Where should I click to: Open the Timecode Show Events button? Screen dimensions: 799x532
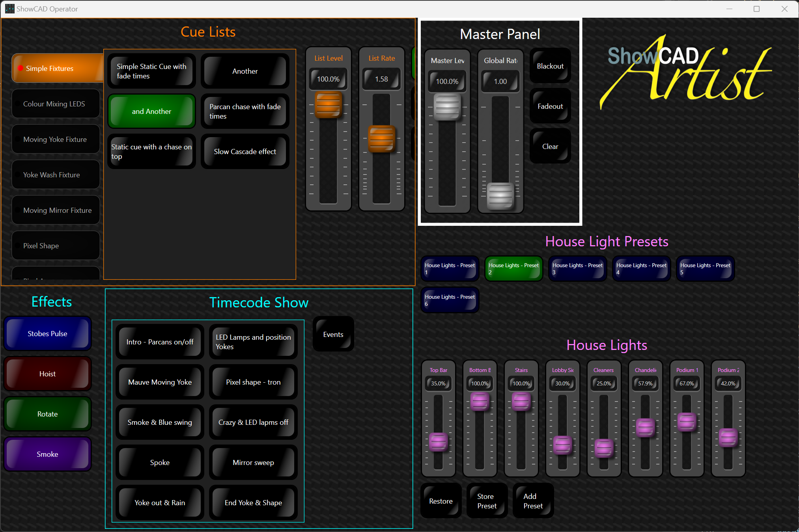tap(333, 335)
